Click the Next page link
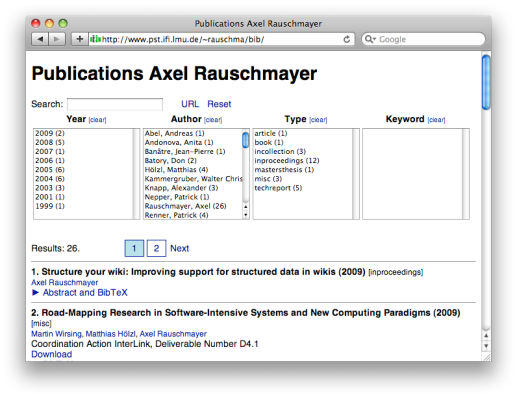This screenshot has height=397, width=517. pyautogui.click(x=179, y=248)
